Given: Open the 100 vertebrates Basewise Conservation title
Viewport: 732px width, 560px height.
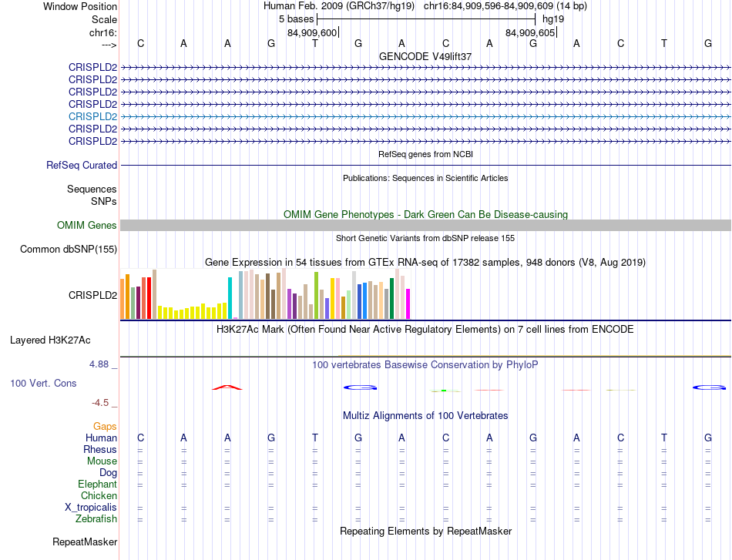Looking at the screenshot, I should pyautogui.click(x=425, y=364).
